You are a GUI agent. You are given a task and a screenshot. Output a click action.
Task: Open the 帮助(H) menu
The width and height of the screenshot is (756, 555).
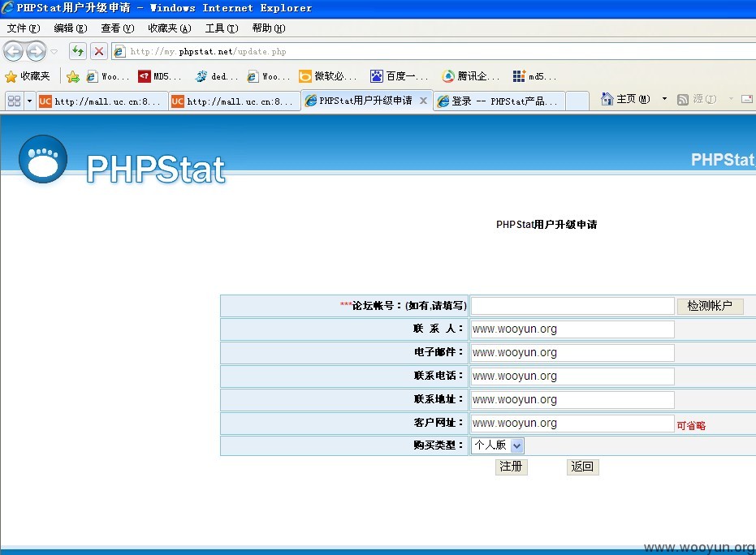tap(269, 28)
